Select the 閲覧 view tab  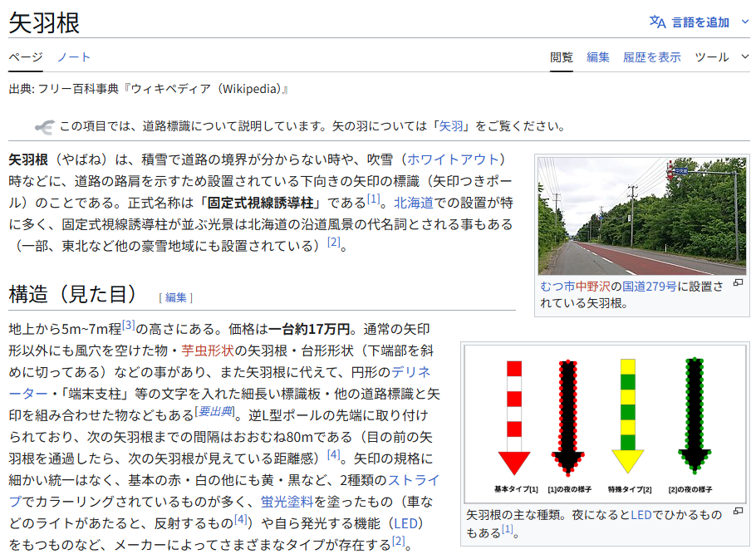(562, 57)
